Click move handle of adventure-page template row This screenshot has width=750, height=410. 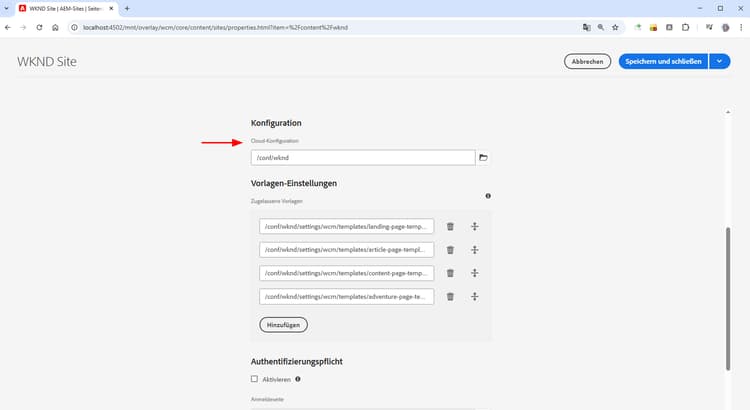coord(474,297)
